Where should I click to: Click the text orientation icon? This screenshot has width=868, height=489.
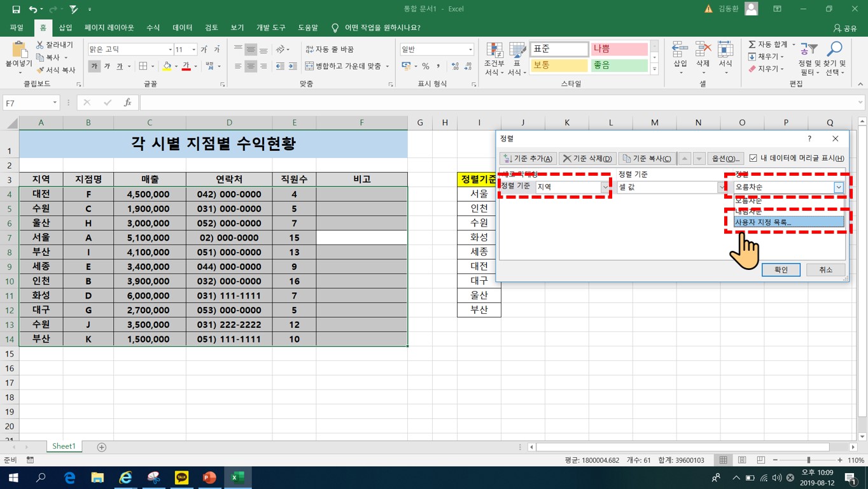(x=281, y=50)
